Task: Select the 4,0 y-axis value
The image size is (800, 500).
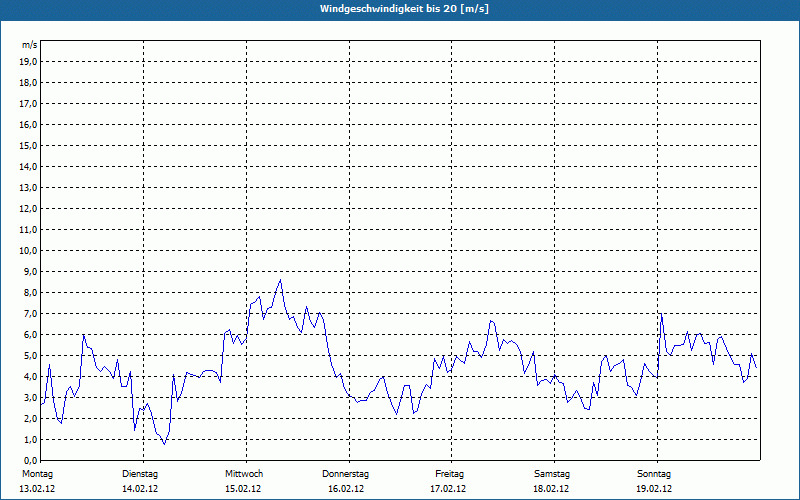Action: [x=31, y=377]
